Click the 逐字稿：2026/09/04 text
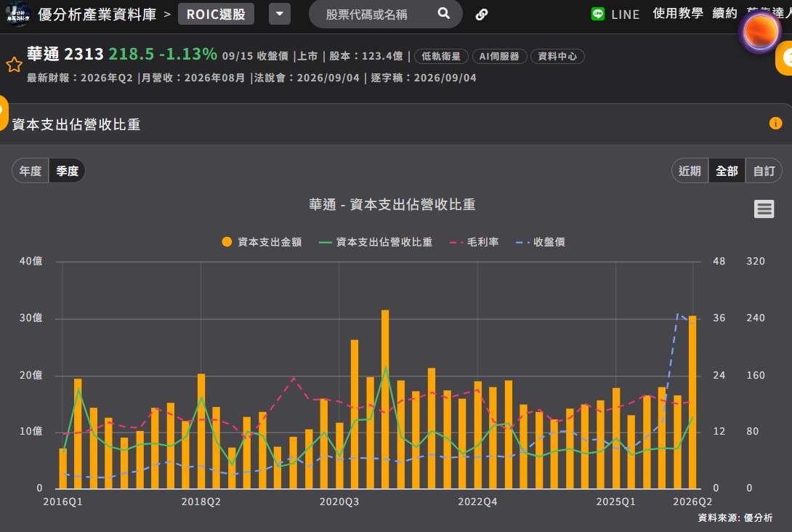Viewport: 792px width, 532px height. (424, 78)
